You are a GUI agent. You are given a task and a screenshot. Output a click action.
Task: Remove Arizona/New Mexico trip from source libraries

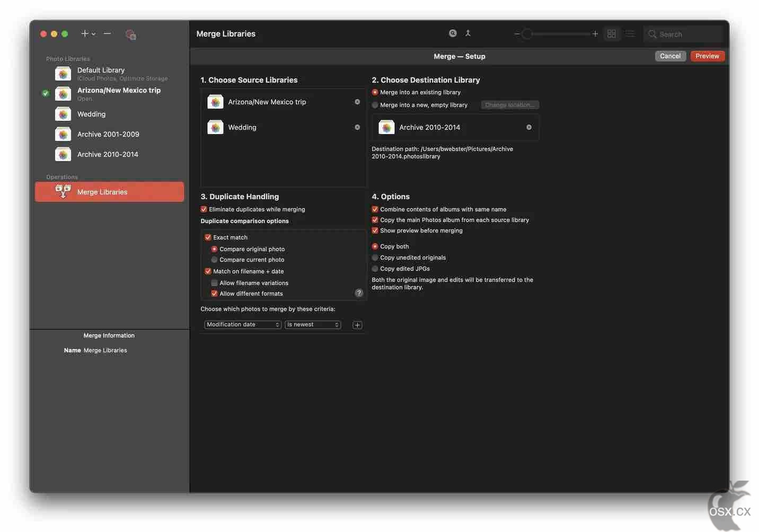pos(357,102)
